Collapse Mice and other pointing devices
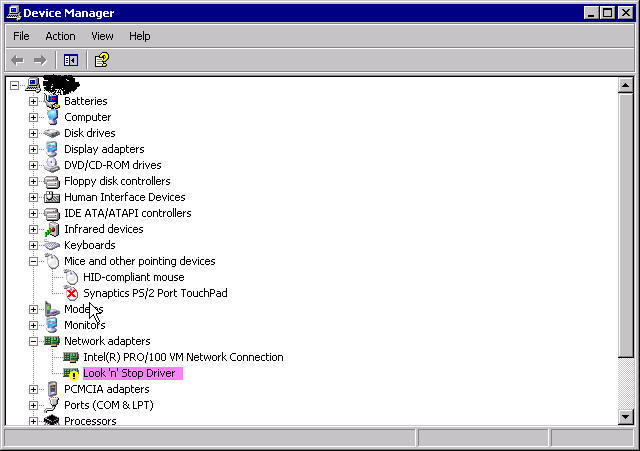The height and width of the screenshot is (451, 640). [x=33, y=261]
